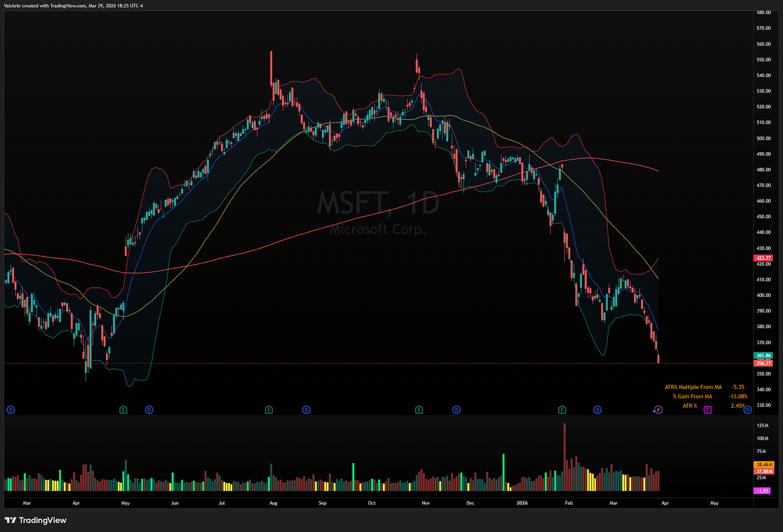Click the Jul label on time axis

222,503
